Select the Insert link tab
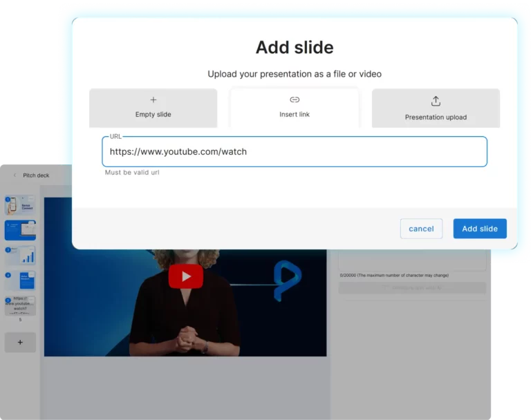 pos(295,108)
